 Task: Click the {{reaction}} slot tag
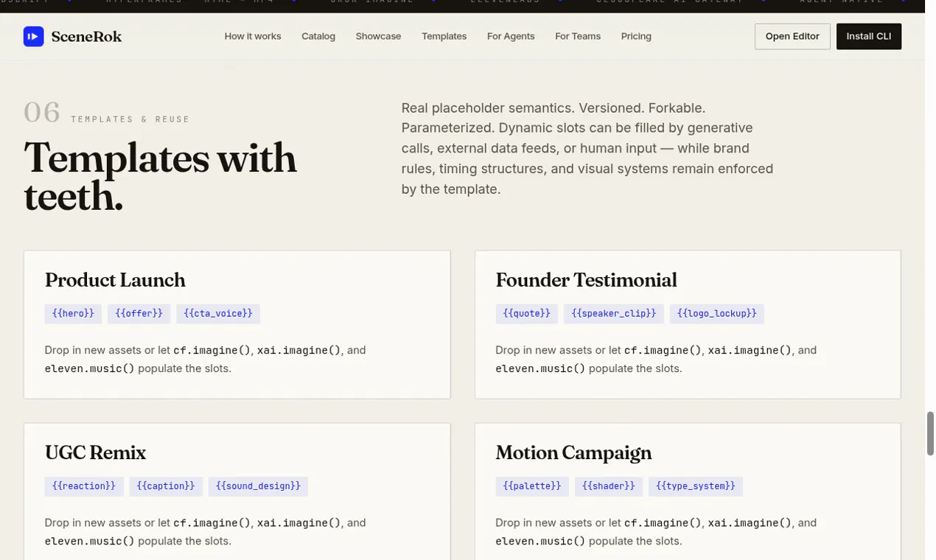pyautogui.click(x=84, y=486)
